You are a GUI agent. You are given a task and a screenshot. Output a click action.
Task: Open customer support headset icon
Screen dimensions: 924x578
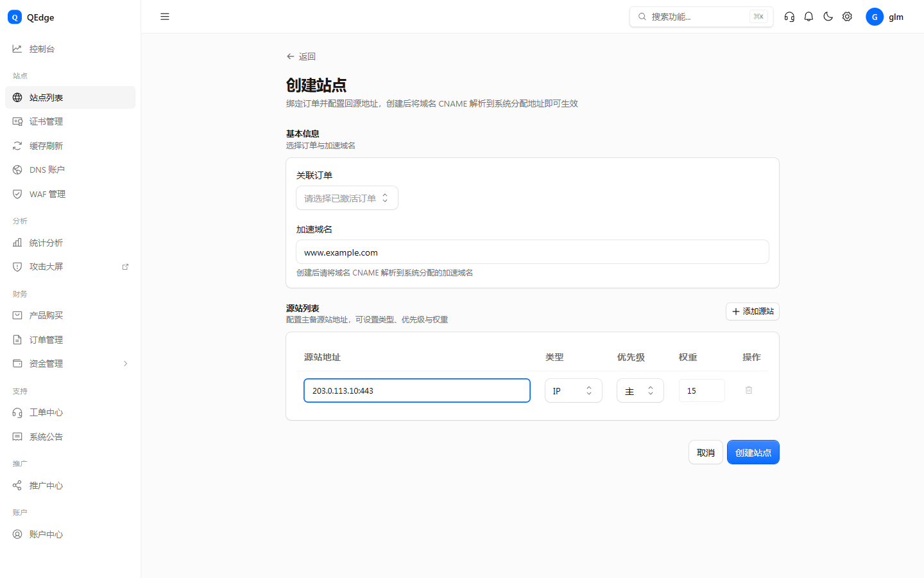coord(789,17)
